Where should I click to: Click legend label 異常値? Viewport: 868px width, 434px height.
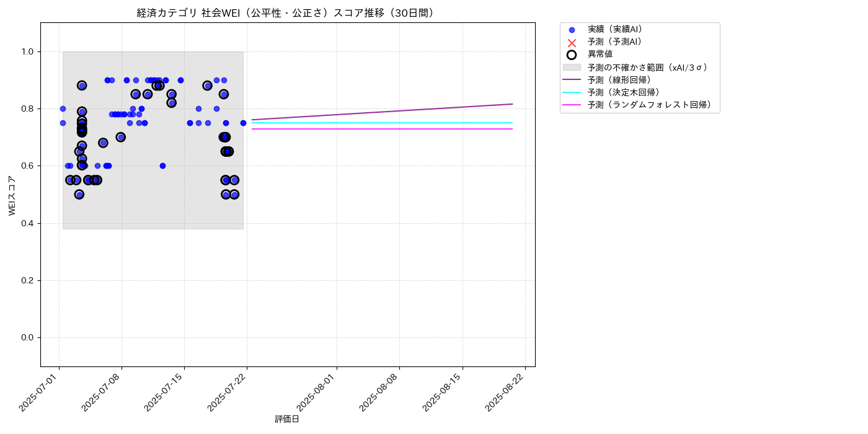tap(600, 55)
